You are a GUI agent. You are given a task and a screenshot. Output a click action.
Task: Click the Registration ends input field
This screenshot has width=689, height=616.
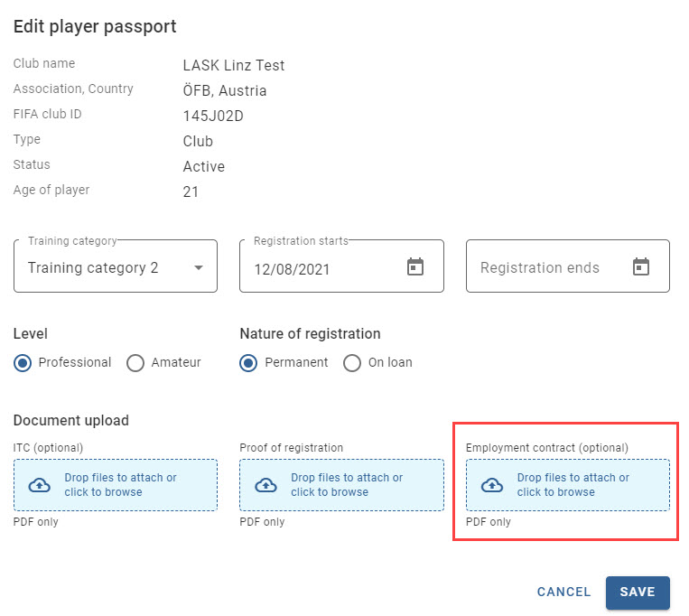(568, 266)
